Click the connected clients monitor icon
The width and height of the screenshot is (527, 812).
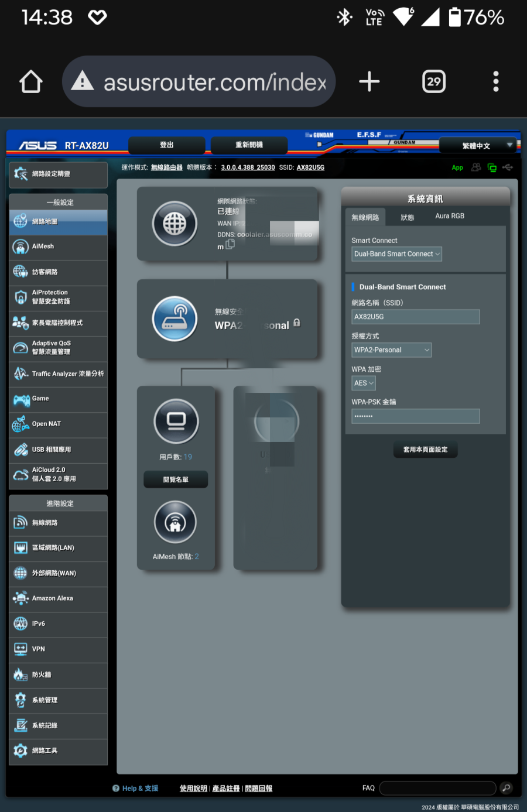176,421
